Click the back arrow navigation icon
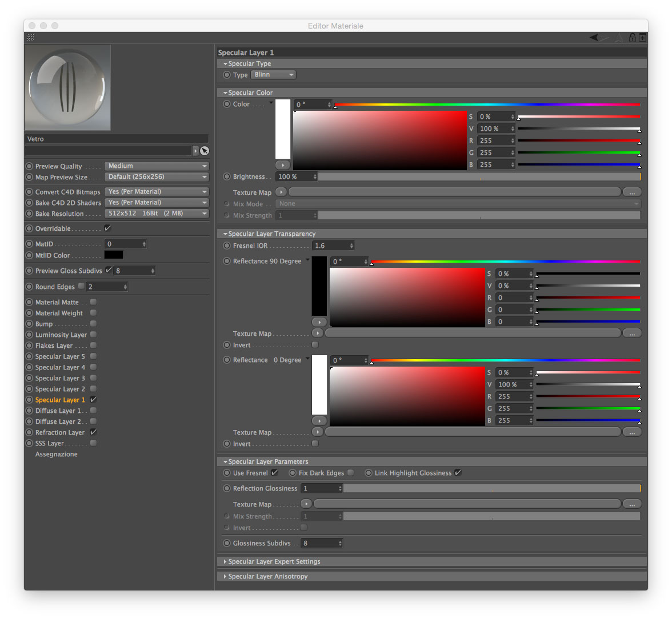 point(594,38)
